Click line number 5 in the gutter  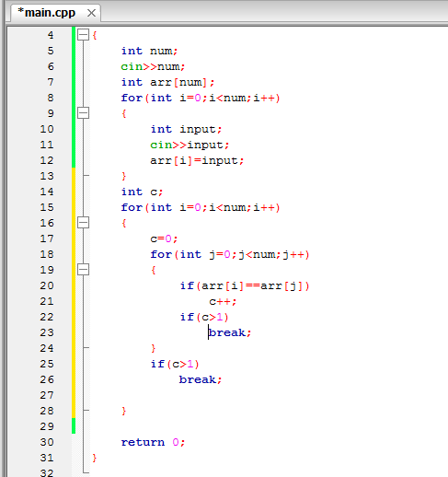coord(51,51)
